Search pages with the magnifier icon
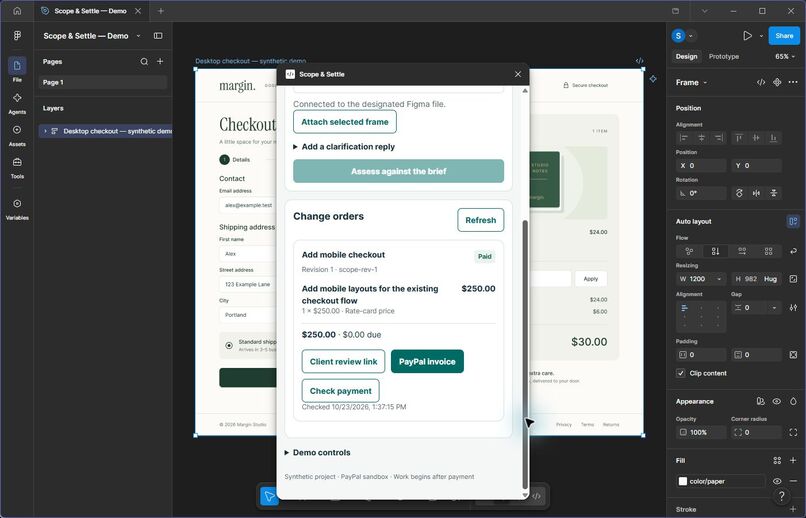Viewport: 806px width, 518px height. point(144,62)
